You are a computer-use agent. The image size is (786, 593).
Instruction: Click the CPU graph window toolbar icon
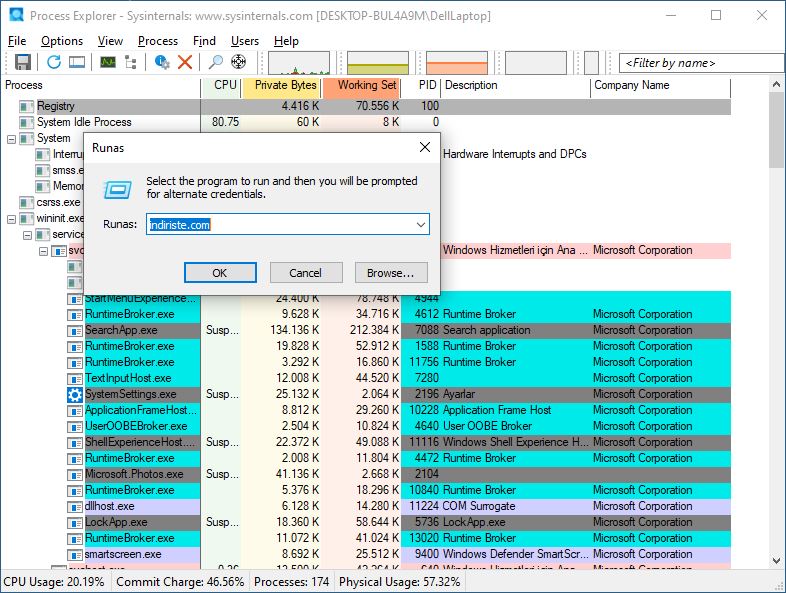(108, 62)
